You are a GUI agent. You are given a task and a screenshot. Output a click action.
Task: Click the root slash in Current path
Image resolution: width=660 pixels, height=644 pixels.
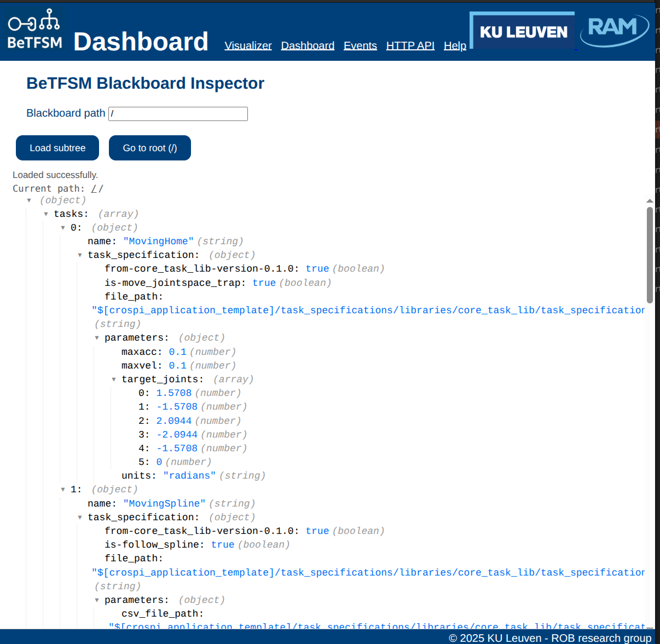(94, 188)
